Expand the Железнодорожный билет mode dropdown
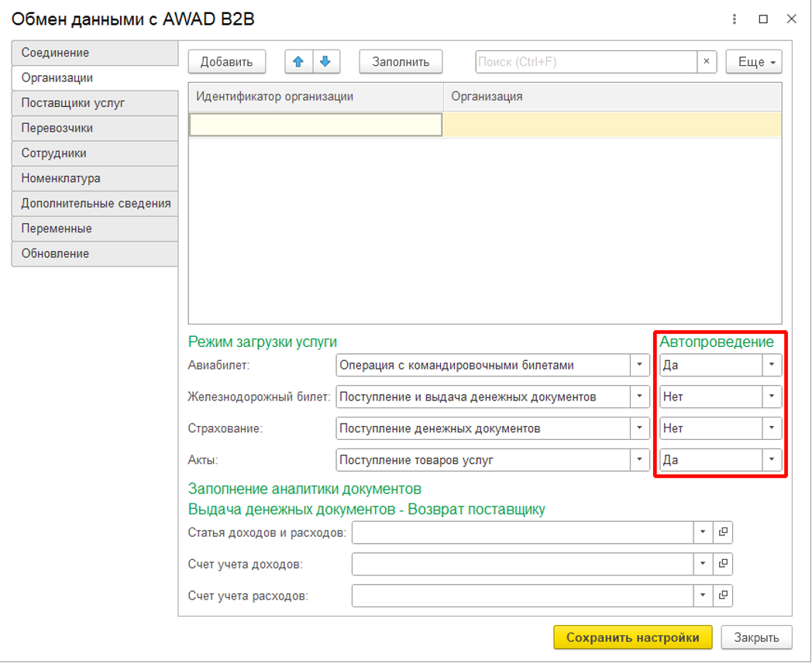812x663 pixels. point(639,397)
